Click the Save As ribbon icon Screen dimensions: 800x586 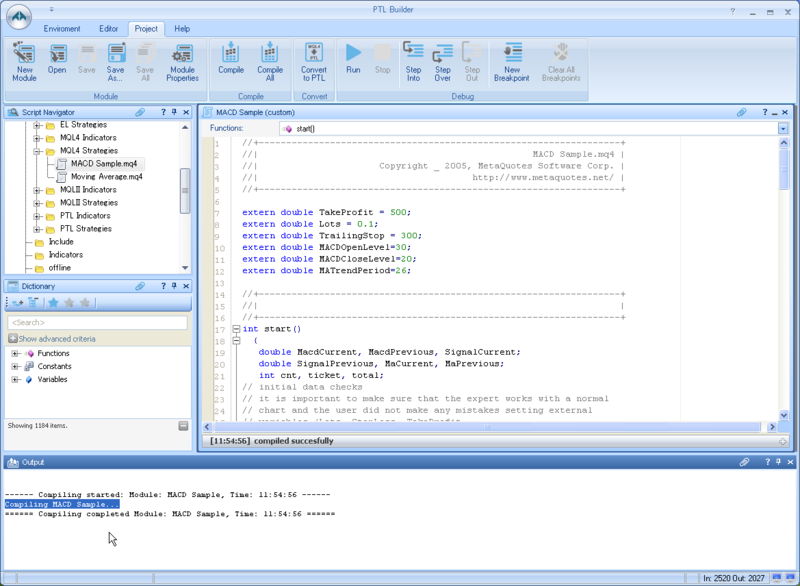point(116,62)
